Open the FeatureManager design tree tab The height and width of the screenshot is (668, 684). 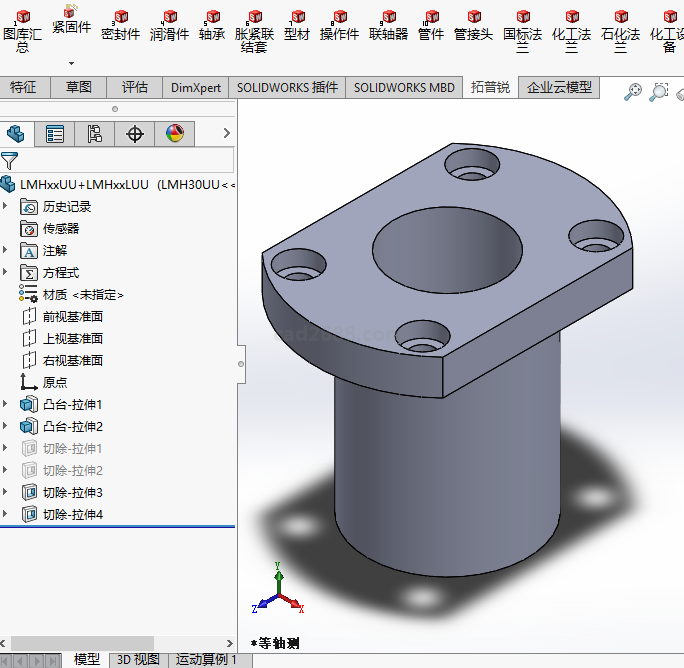coord(15,134)
